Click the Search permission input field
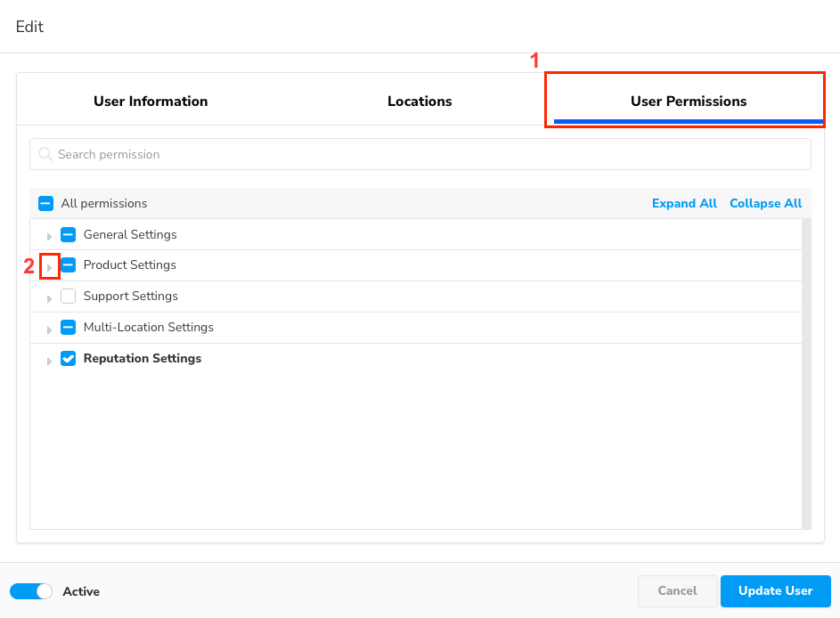840x618 pixels. (428, 154)
